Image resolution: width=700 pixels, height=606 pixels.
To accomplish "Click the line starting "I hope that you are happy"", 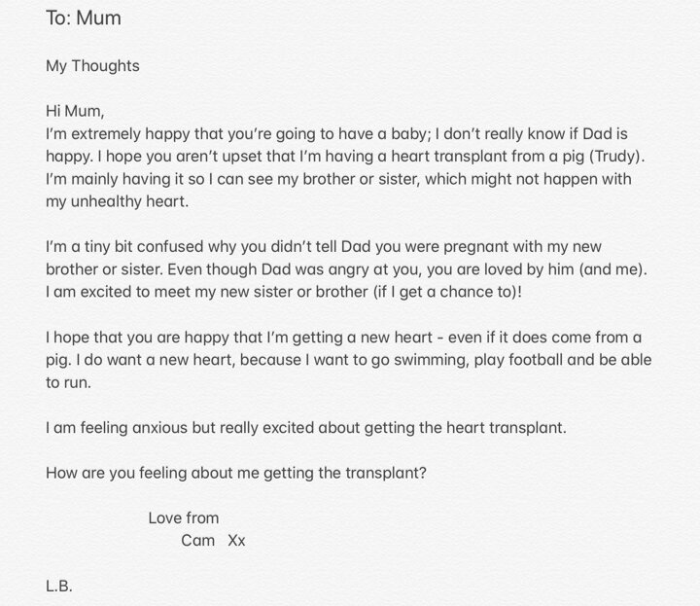I will click(340, 338).
